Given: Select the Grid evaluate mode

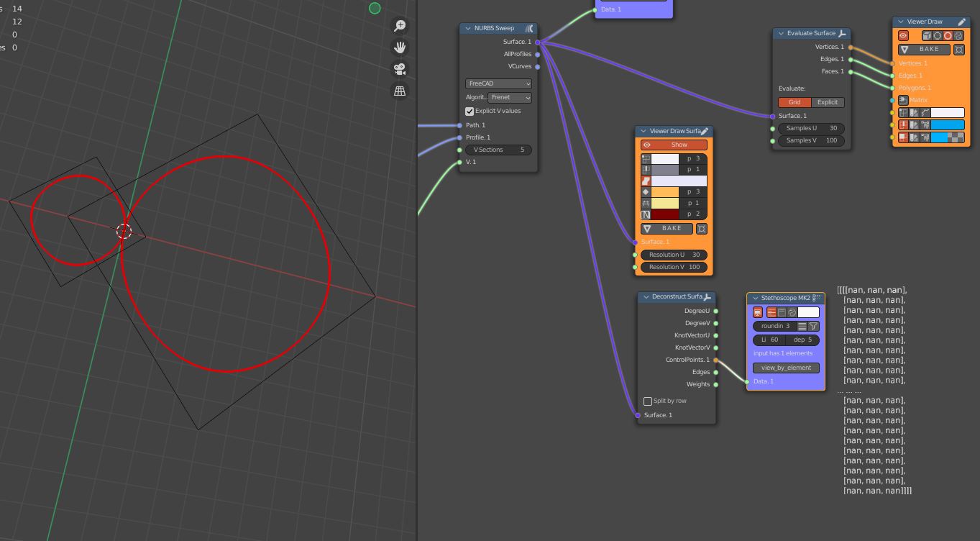Looking at the screenshot, I should pyautogui.click(x=794, y=102).
